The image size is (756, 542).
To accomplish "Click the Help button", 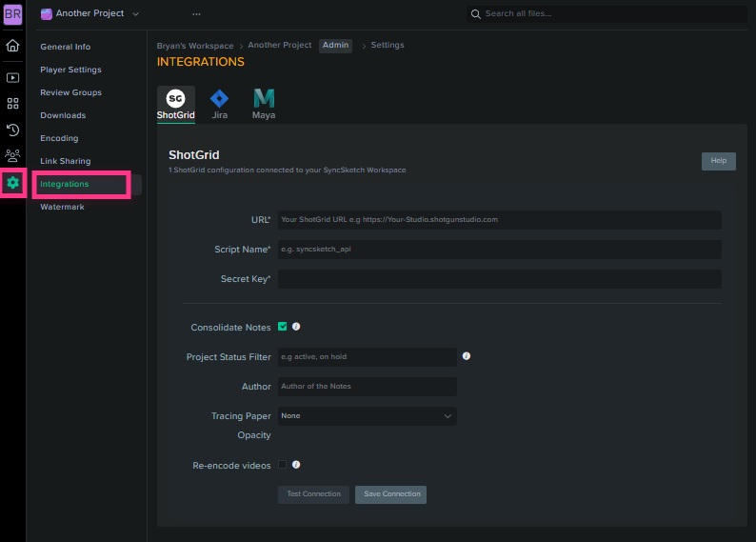I will [x=719, y=161].
